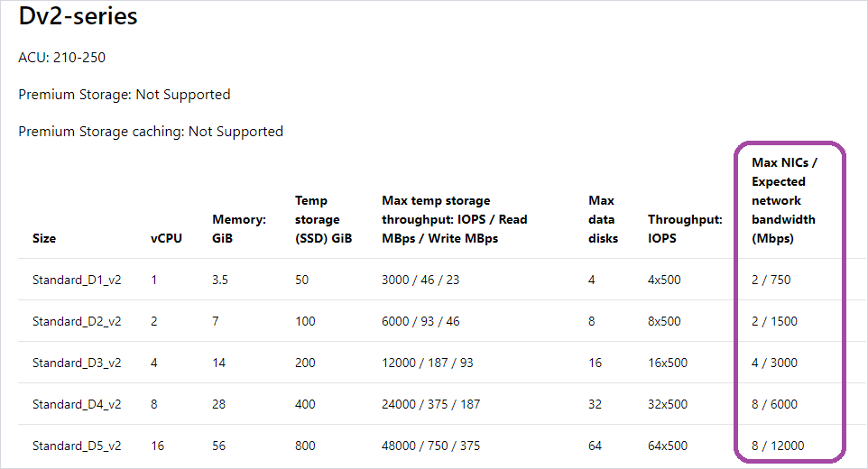Viewport: 868px width, 469px height.
Task: Click the Max NICs / Expected network bandwidth header
Action: click(785, 200)
